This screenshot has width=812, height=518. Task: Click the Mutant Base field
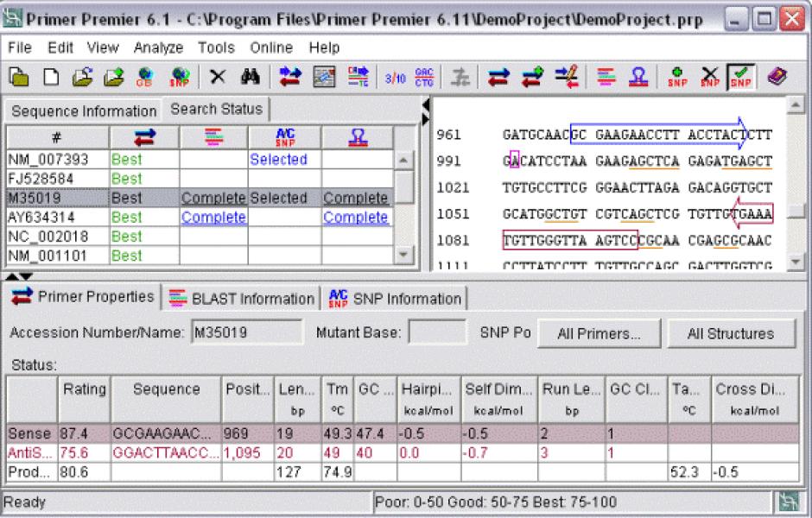[x=437, y=332]
